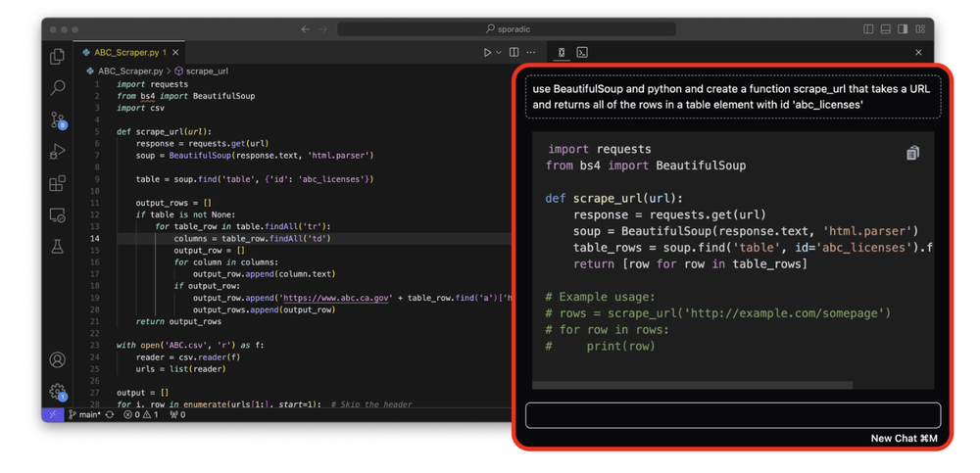Click 'columns = table_row.findAll('td')' line
Screen dimensions: 980x473
pos(252,239)
